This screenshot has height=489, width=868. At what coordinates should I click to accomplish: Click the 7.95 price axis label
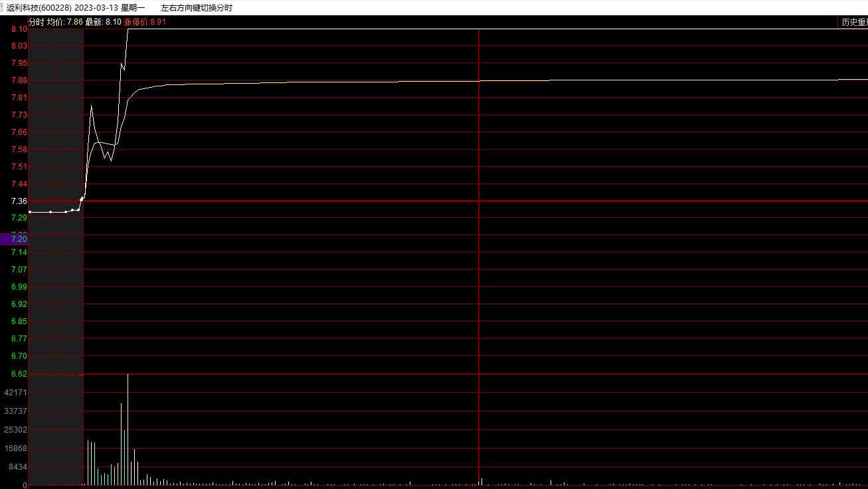click(19, 63)
